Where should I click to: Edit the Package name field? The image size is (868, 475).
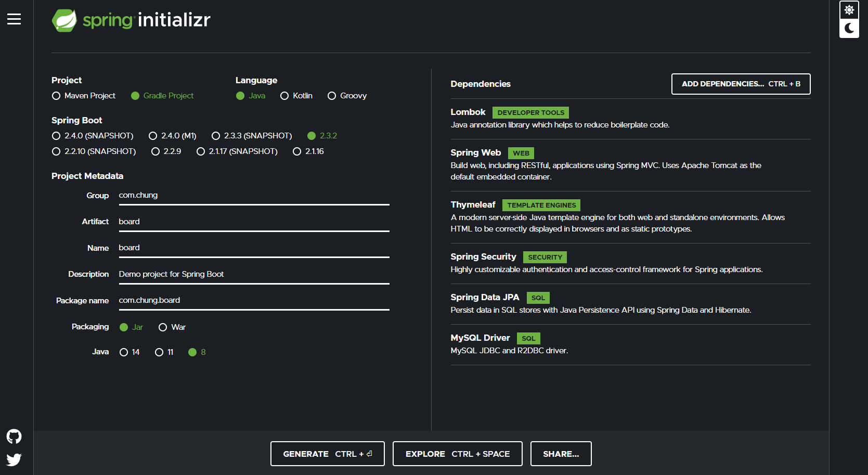(254, 301)
